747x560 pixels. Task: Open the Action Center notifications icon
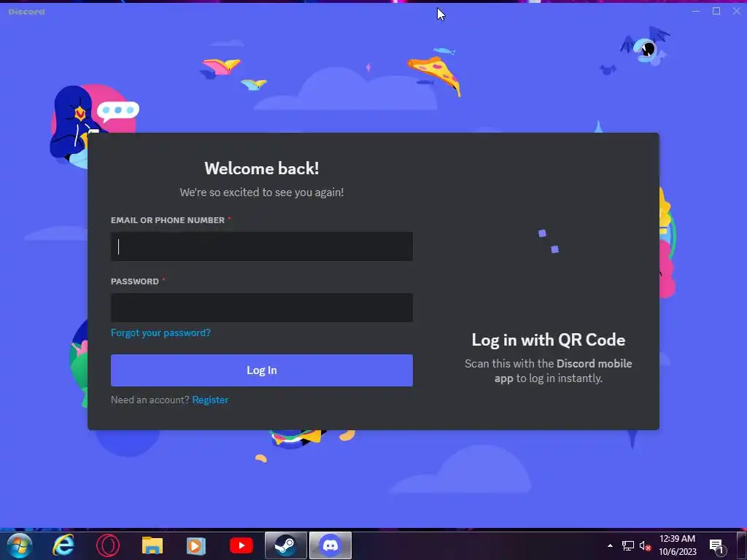(718, 546)
